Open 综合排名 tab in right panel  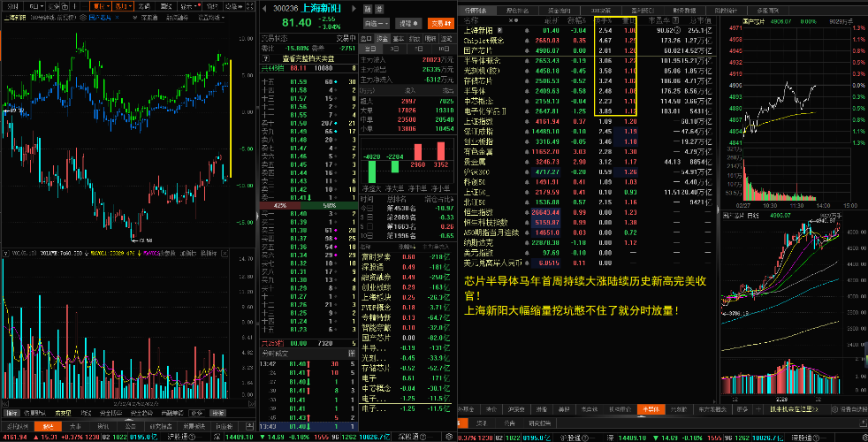(x=518, y=11)
